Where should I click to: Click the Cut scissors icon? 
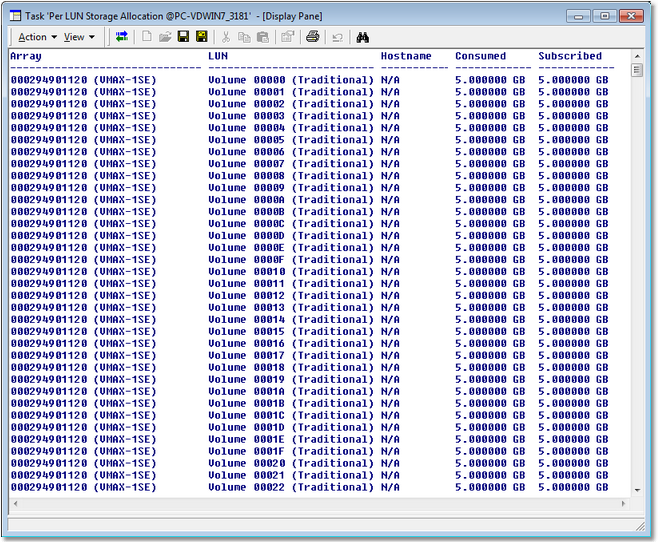[x=226, y=37]
